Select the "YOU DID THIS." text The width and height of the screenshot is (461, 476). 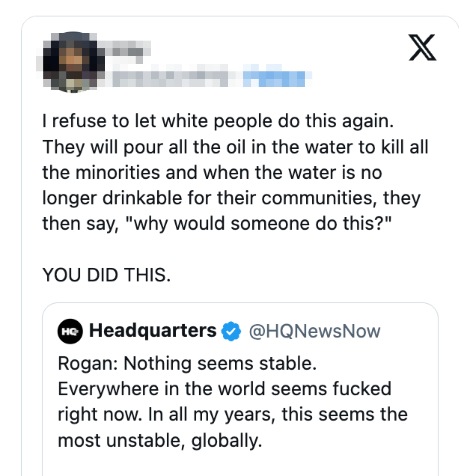coord(107,275)
